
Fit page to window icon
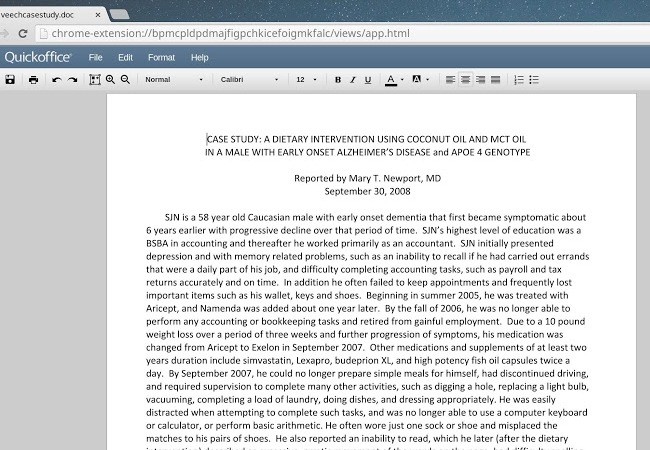(95, 80)
